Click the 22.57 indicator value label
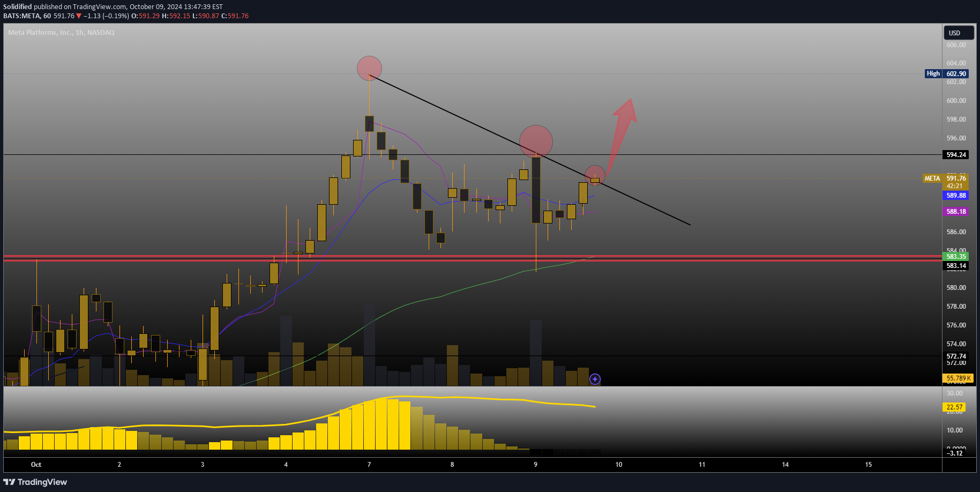 (954, 407)
